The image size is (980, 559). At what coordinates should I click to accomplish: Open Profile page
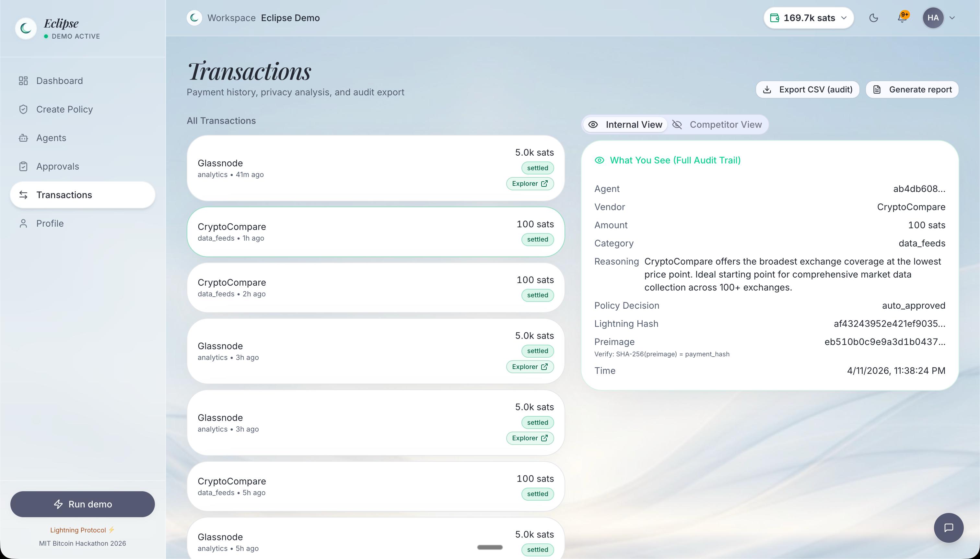pyautogui.click(x=50, y=223)
